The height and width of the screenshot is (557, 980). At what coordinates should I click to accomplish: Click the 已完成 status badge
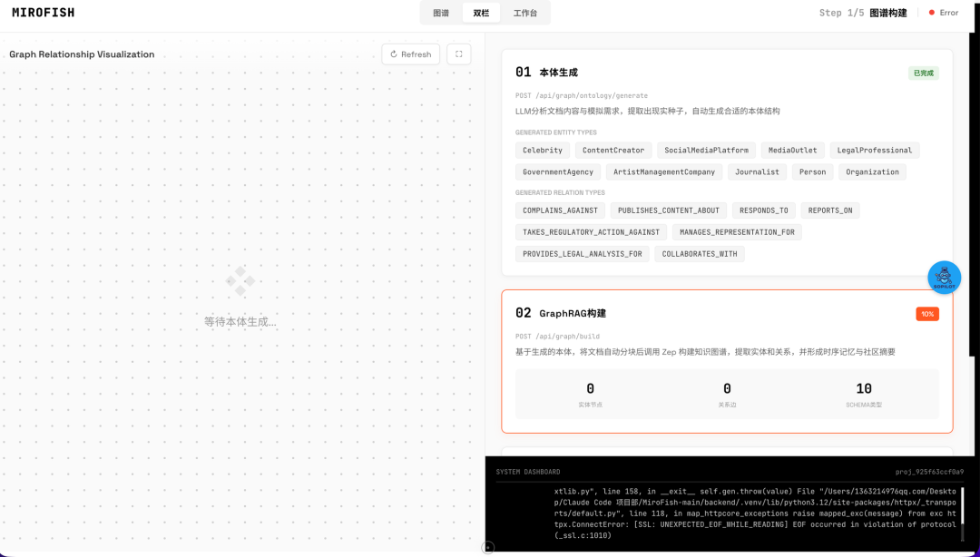[x=923, y=73]
